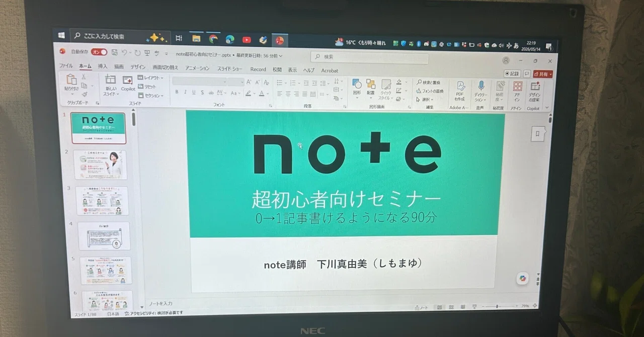Image resolution: width=644 pixels, height=337 pixels.
Task: Redo the last action
Action: [x=137, y=53]
